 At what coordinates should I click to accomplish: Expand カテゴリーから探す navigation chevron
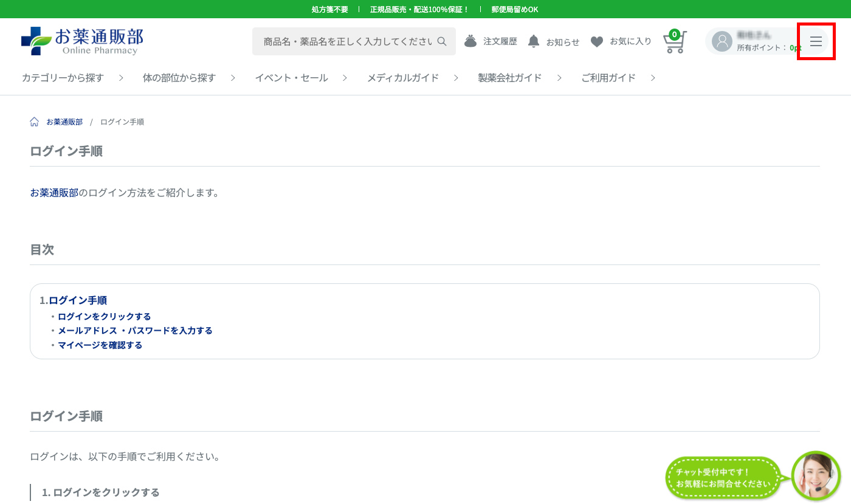click(x=120, y=78)
